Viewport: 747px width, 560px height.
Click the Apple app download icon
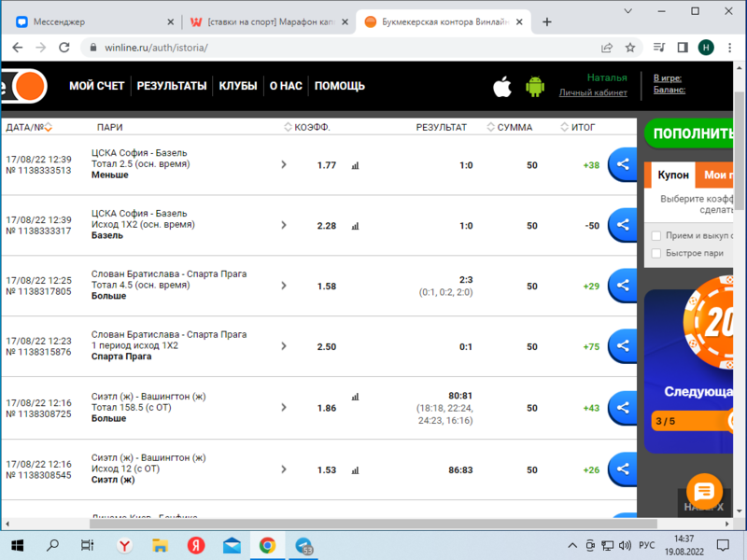click(502, 87)
